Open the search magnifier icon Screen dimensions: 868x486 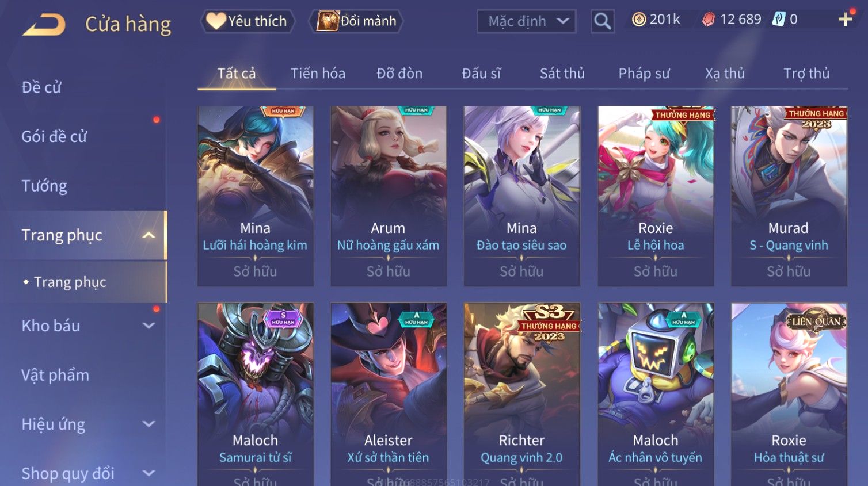point(602,21)
